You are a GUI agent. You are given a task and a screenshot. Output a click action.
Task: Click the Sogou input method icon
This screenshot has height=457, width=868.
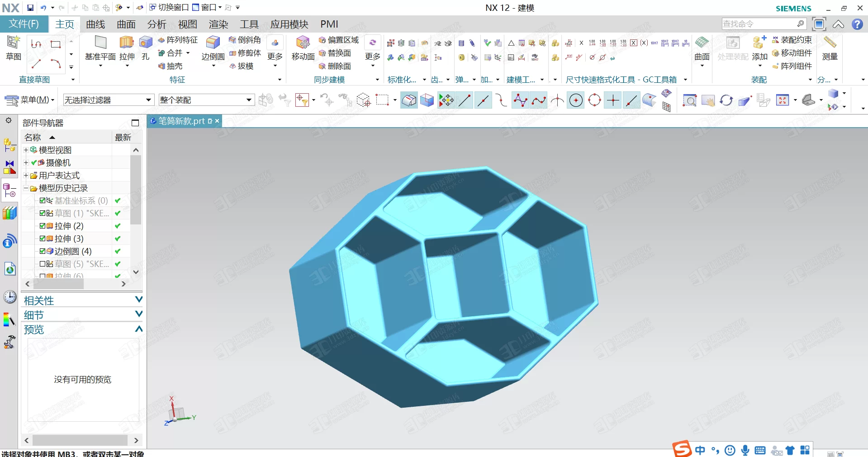pos(681,449)
